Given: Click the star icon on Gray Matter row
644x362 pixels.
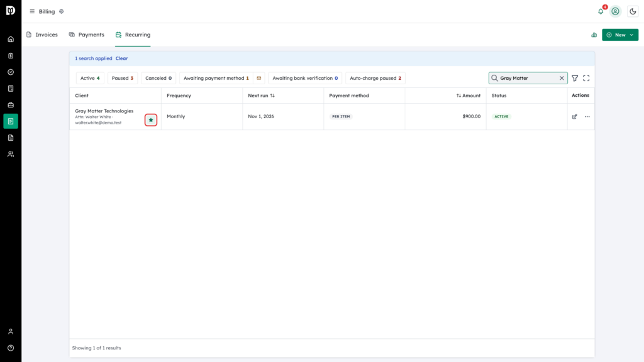Looking at the screenshot, I should [151, 120].
